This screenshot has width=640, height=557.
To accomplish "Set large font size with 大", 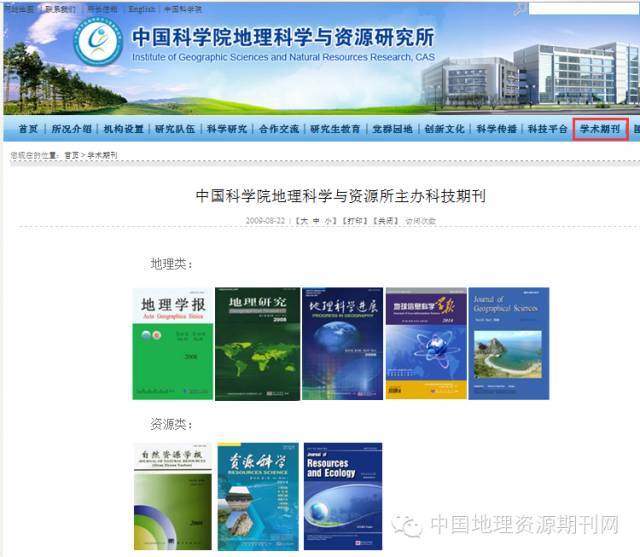I will [x=304, y=221].
